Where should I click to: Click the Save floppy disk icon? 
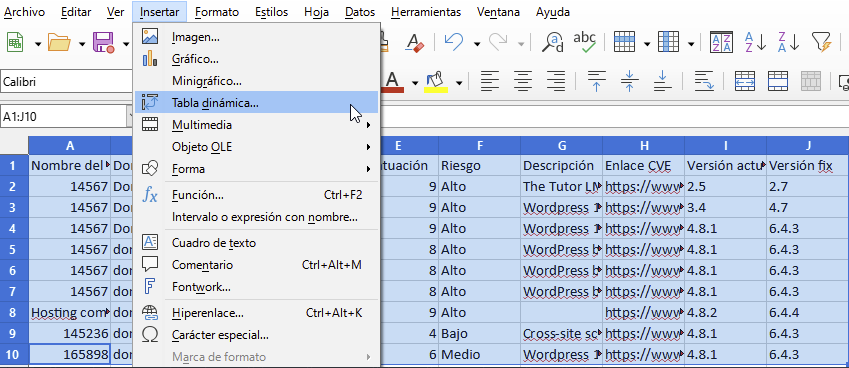coord(103,42)
